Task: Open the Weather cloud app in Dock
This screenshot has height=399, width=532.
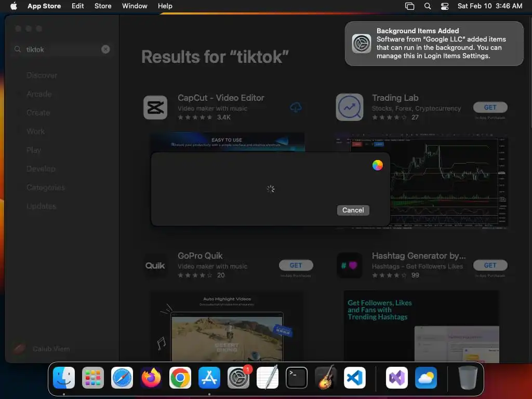Action: (x=426, y=378)
